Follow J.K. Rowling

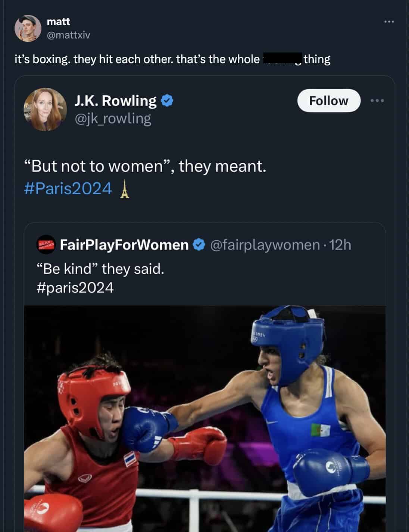coord(329,100)
